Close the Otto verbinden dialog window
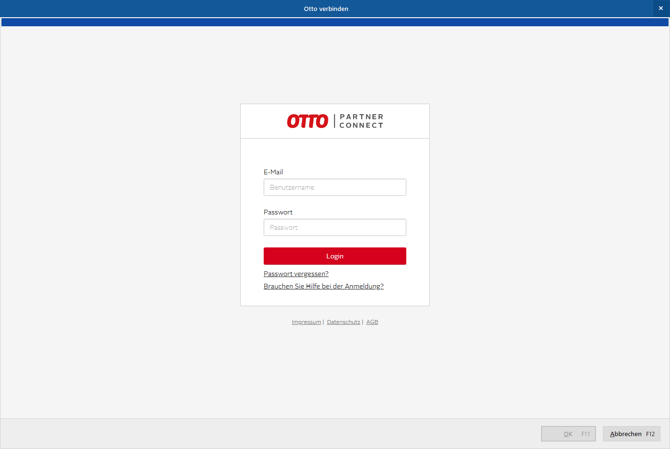The image size is (670, 449). pos(660,8)
